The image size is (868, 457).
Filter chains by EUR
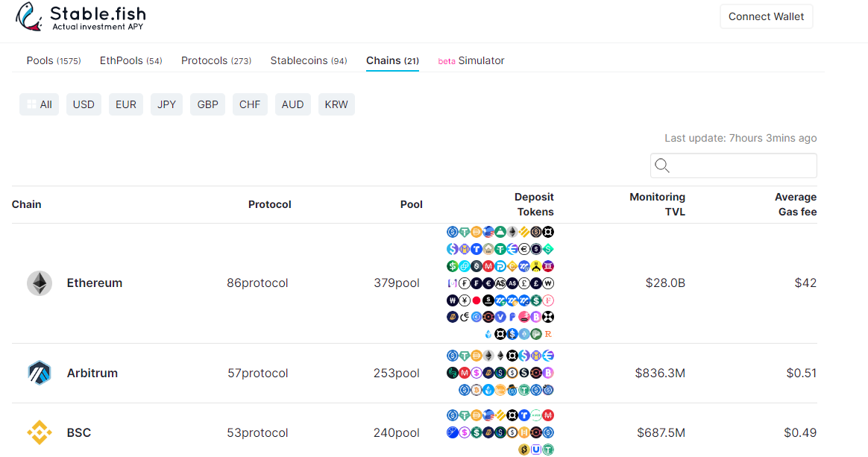(126, 104)
